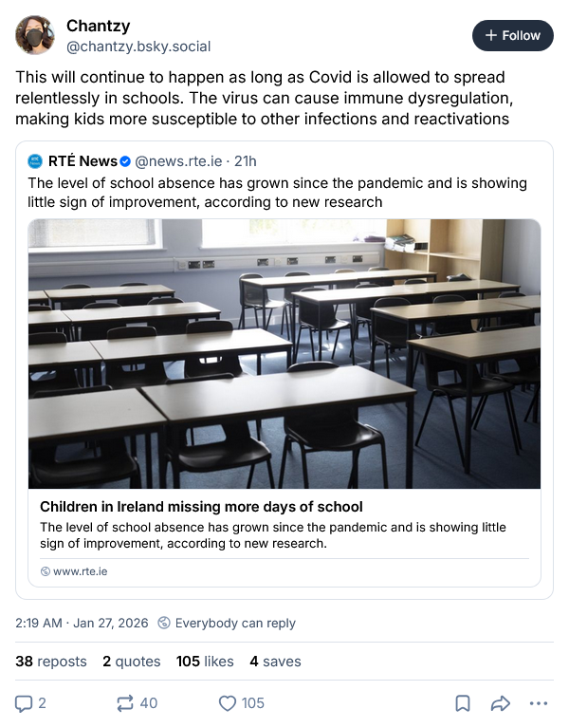Open the classroom photo thumbnail
This screenshot has height=728, width=569.
(284, 353)
